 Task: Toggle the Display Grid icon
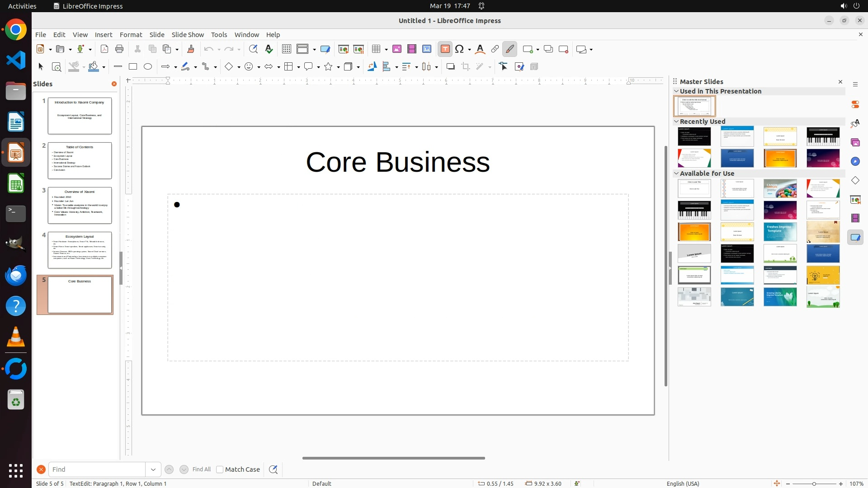coord(286,49)
